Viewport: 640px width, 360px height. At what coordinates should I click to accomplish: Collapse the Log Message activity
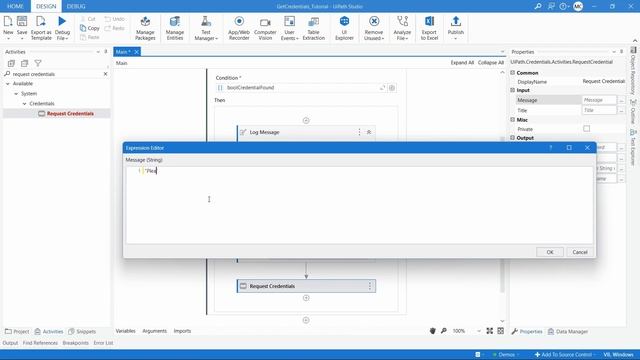(x=369, y=132)
